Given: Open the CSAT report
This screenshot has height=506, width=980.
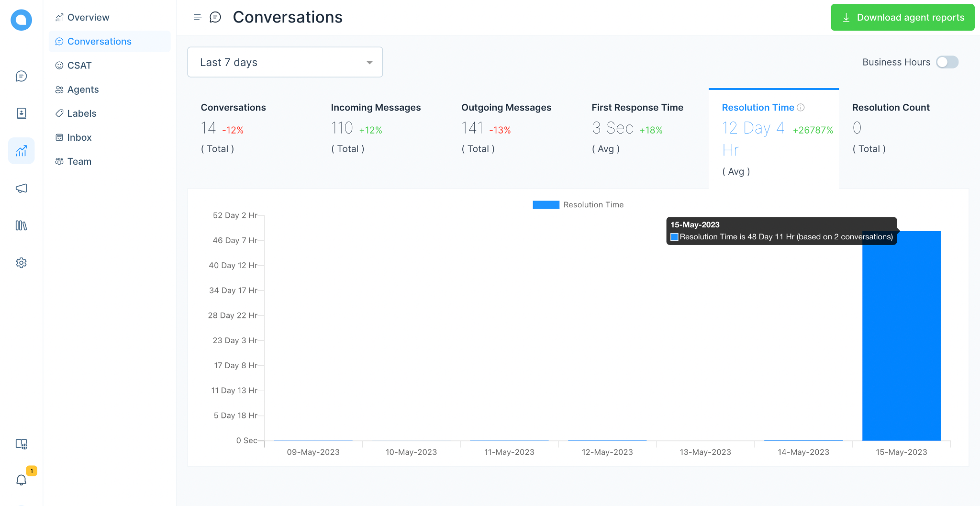Looking at the screenshot, I should [110, 66].
